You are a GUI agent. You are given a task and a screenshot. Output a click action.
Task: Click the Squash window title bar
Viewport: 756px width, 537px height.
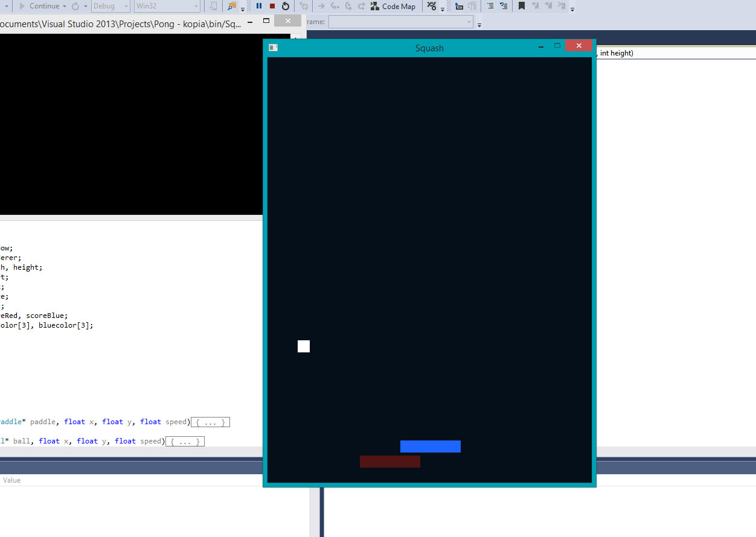429,48
